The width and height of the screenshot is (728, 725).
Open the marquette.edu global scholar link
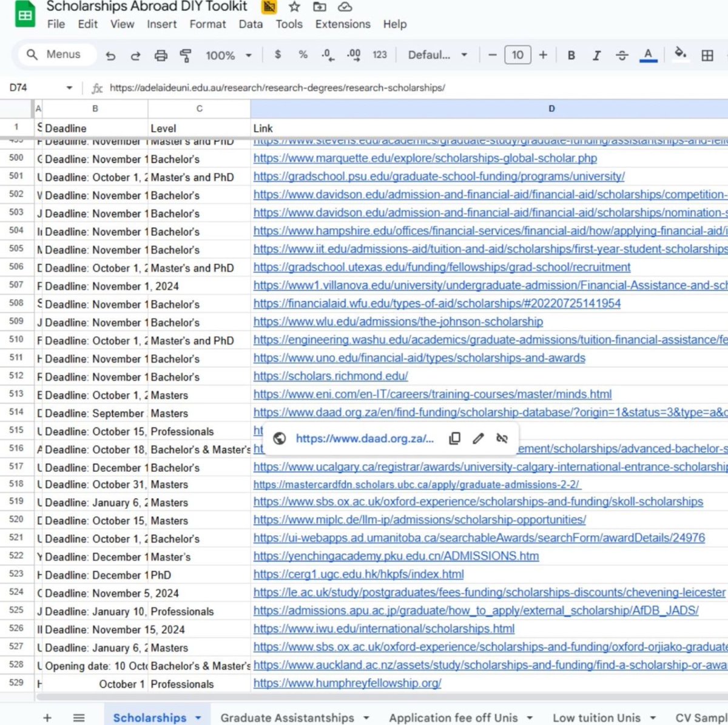coord(425,158)
